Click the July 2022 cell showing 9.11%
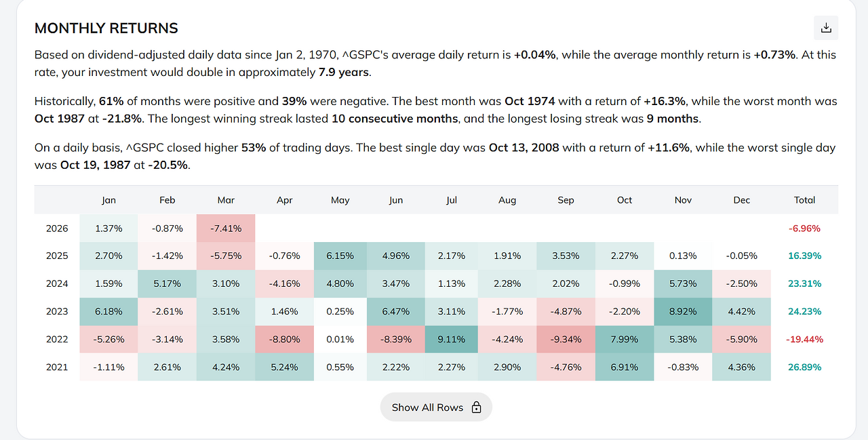Viewport: 868px width, 440px height. 452,339
